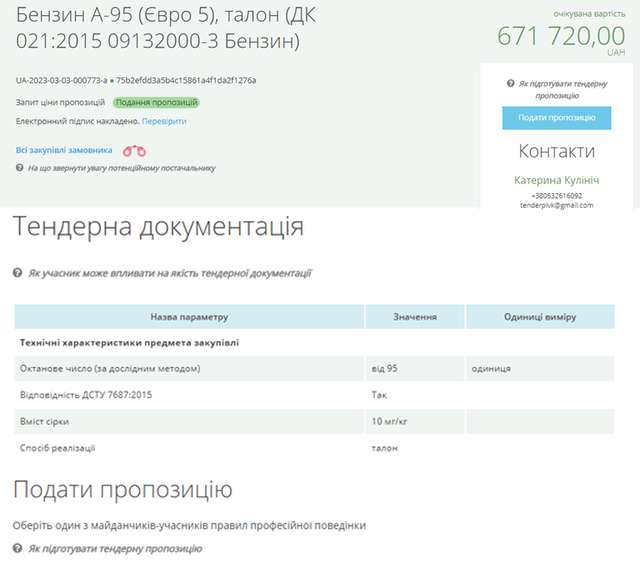The image size is (640, 561).
Task: Click 'Назва параметру' column header
Action: [x=189, y=317]
